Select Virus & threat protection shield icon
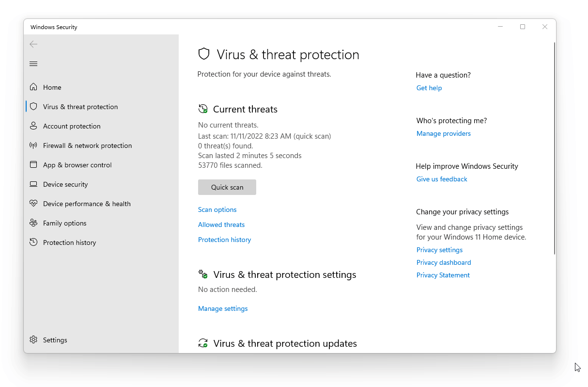This screenshot has width=588, height=387. [33, 107]
